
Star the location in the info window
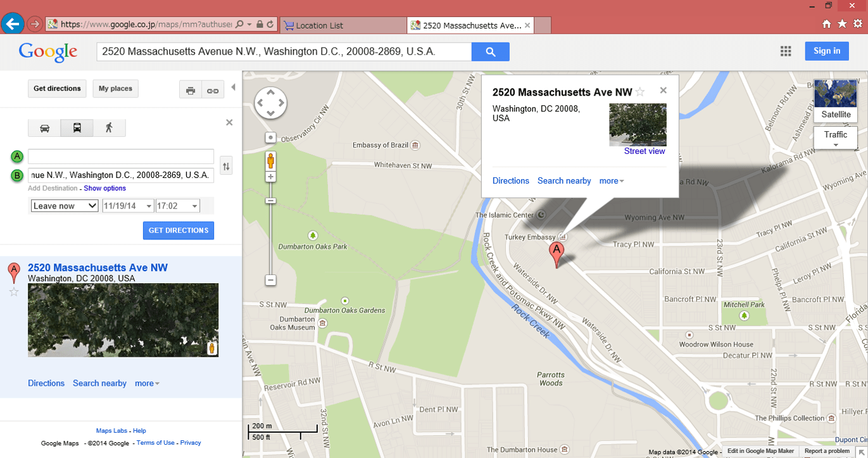coord(639,92)
